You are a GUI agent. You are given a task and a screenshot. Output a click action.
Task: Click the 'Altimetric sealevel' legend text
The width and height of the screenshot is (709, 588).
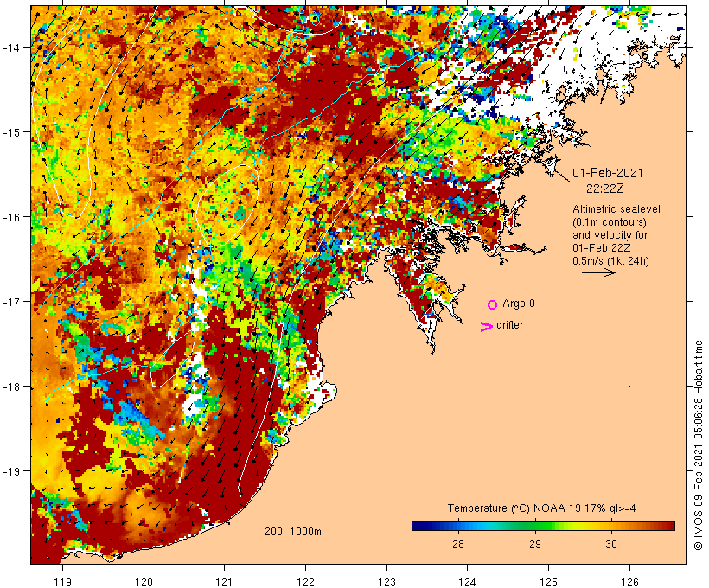616,209
